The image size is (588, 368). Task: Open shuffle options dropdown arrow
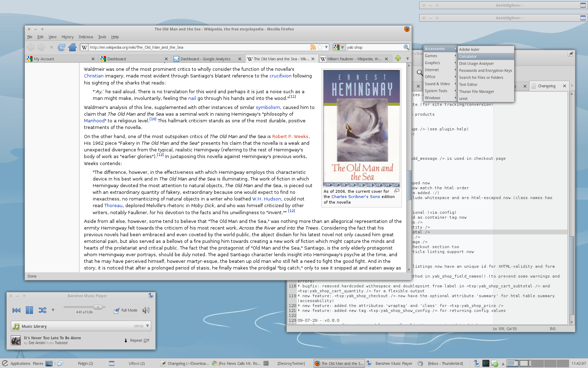tap(53, 310)
